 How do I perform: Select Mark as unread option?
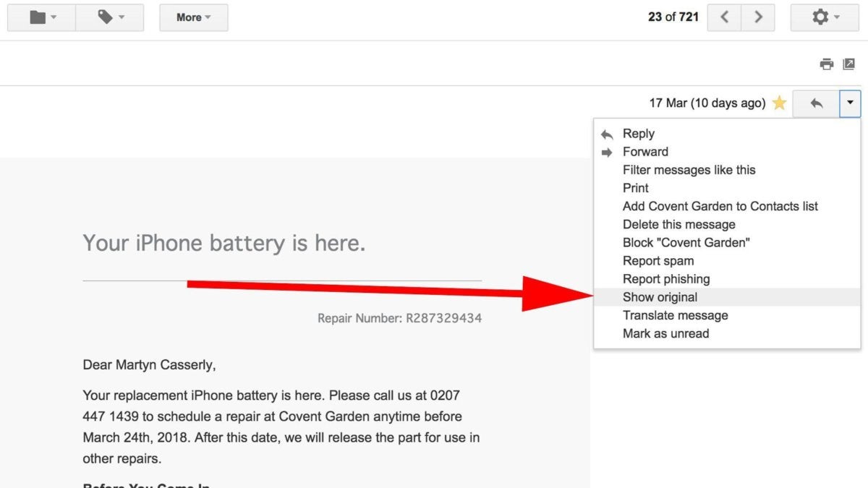coord(727,333)
